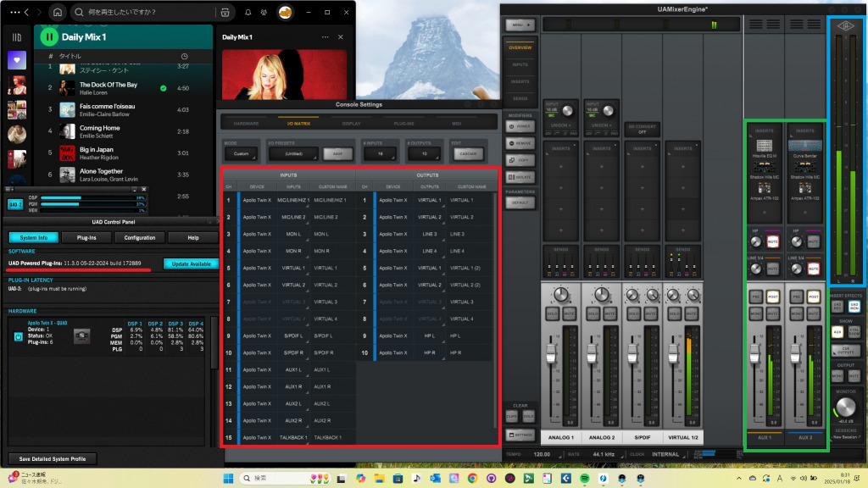Open the Console MENU dropdown
Image resolution: width=868 pixels, height=488 pixels.
point(520,25)
